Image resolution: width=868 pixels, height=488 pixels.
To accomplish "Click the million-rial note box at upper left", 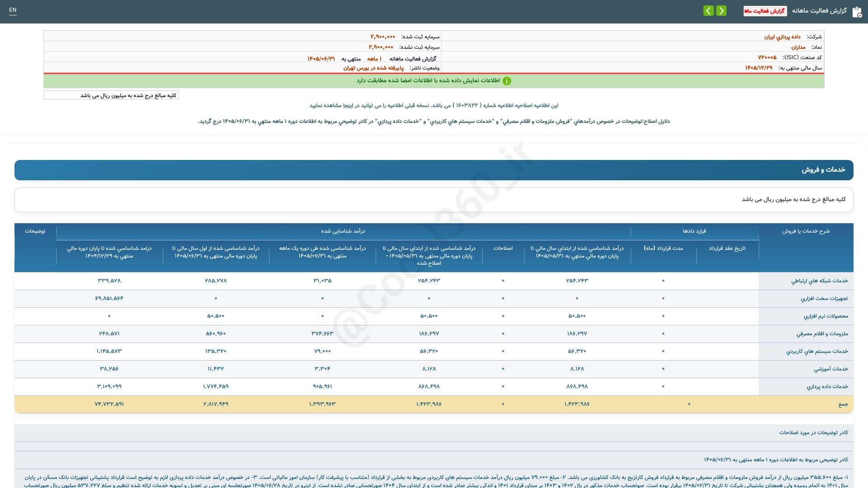I will [111, 95].
